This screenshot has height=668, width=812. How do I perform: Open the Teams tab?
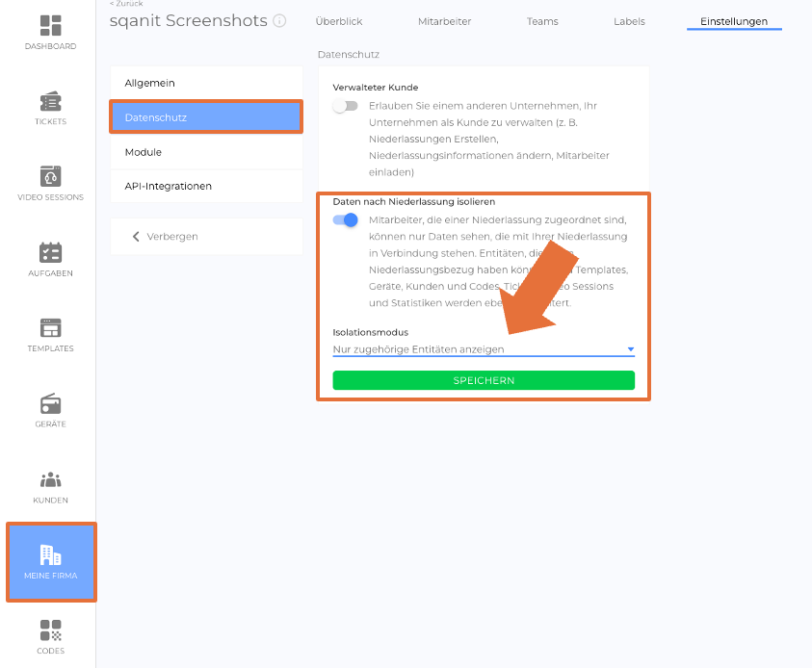tap(542, 21)
